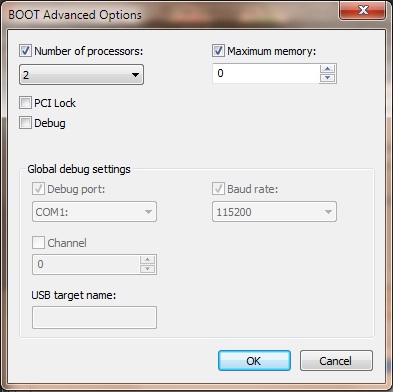Increase Maximum memory with up arrow
Screen dimensions: 393x392
(x=327, y=69)
